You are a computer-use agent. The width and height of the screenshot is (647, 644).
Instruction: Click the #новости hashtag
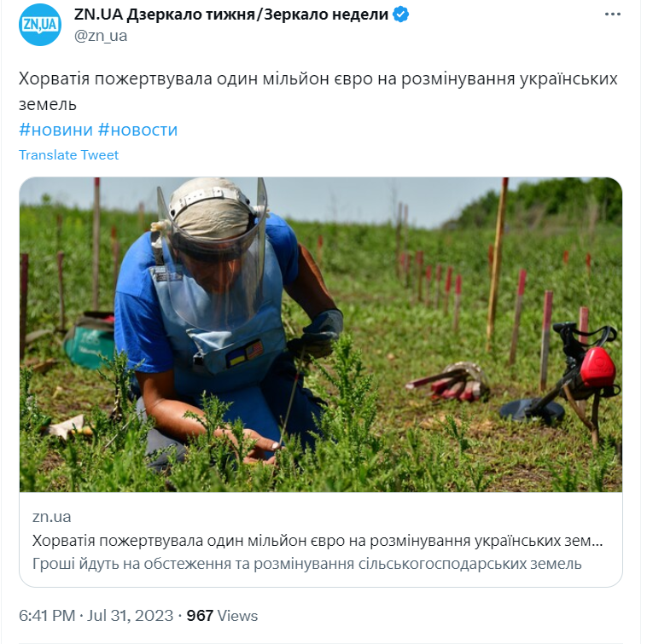coord(137,130)
